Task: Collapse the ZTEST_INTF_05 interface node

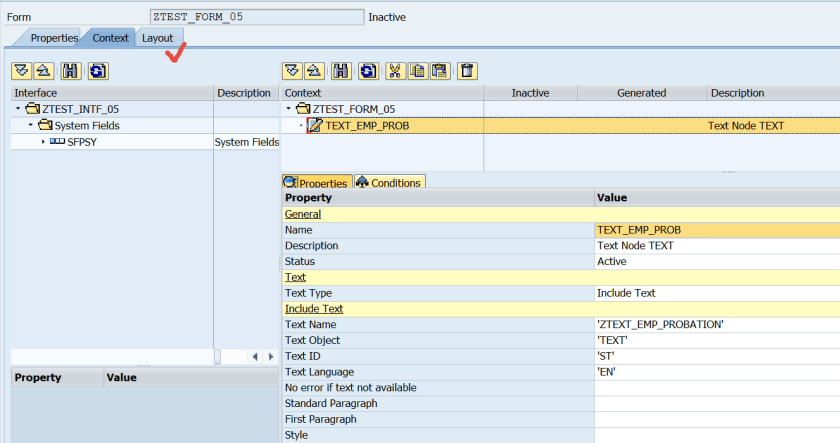Action: [x=18, y=109]
